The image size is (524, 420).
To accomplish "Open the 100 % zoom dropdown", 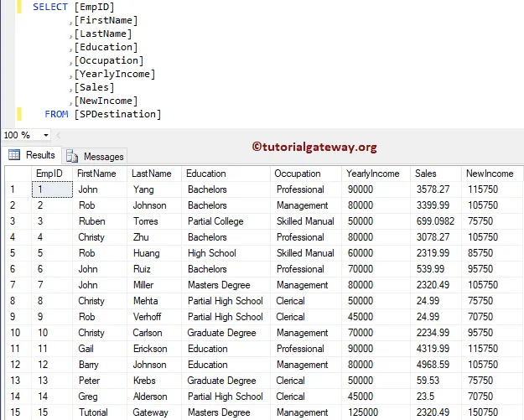I will click(x=46, y=135).
